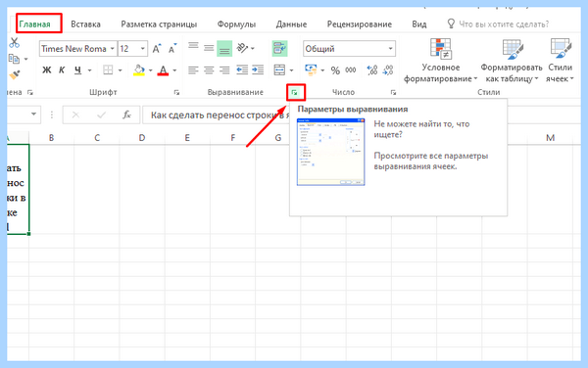Cancel formula entry with X
Screen dimensions: 588x368
75,115
